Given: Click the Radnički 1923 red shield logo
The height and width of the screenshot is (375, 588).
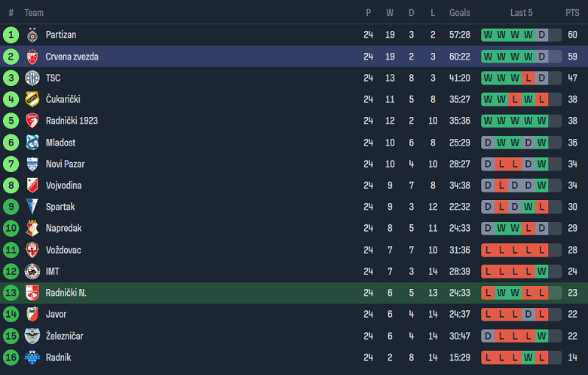Looking at the screenshot, I should [x=32, y=121].
